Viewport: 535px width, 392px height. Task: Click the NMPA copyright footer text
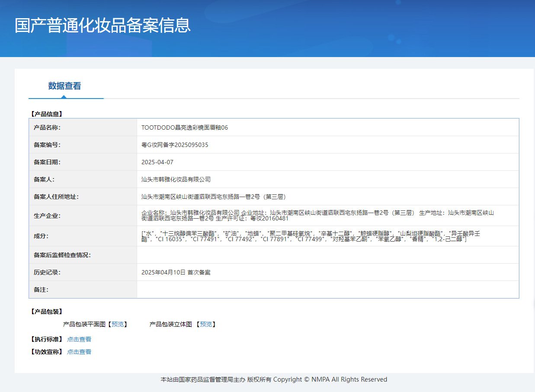pos(274,379)
